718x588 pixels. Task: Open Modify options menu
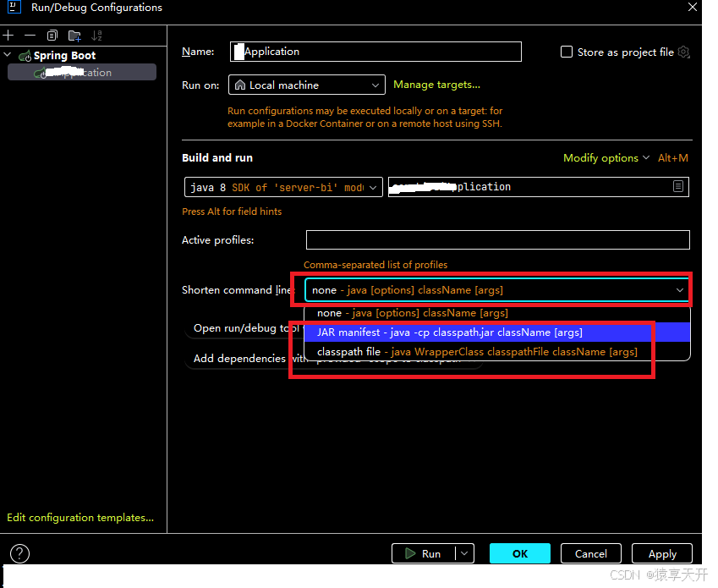[606, 158]
